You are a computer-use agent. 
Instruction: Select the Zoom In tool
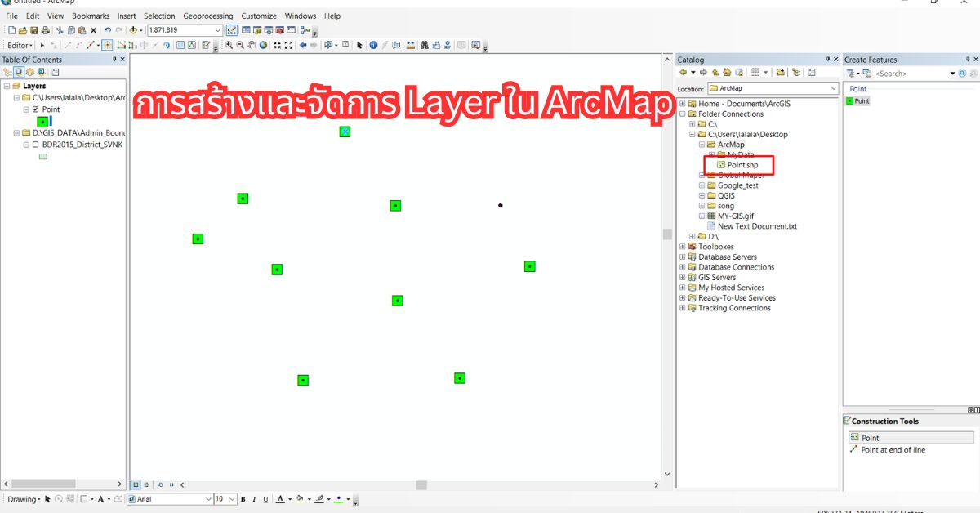click(x=229, y=45)
